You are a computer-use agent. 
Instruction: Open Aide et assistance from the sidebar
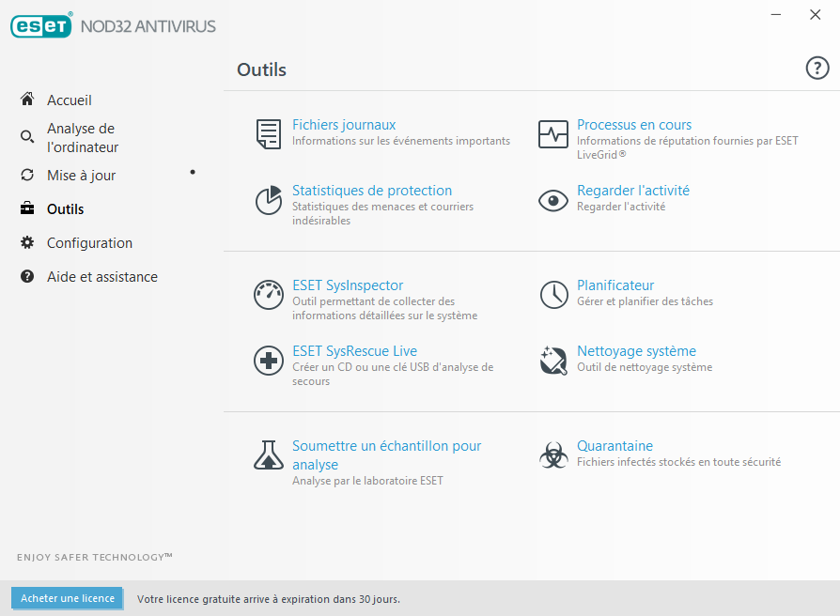tap(101, 277)
